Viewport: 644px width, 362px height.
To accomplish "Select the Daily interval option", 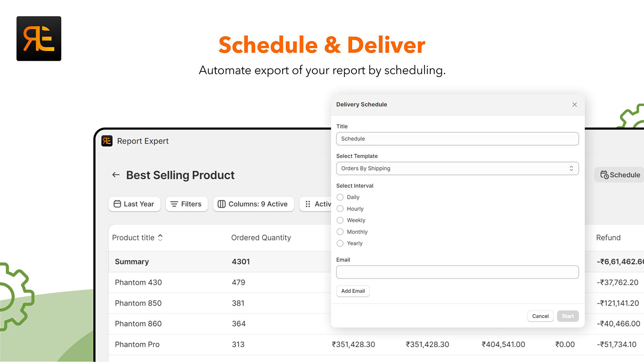I will click(x=340, y=197).
